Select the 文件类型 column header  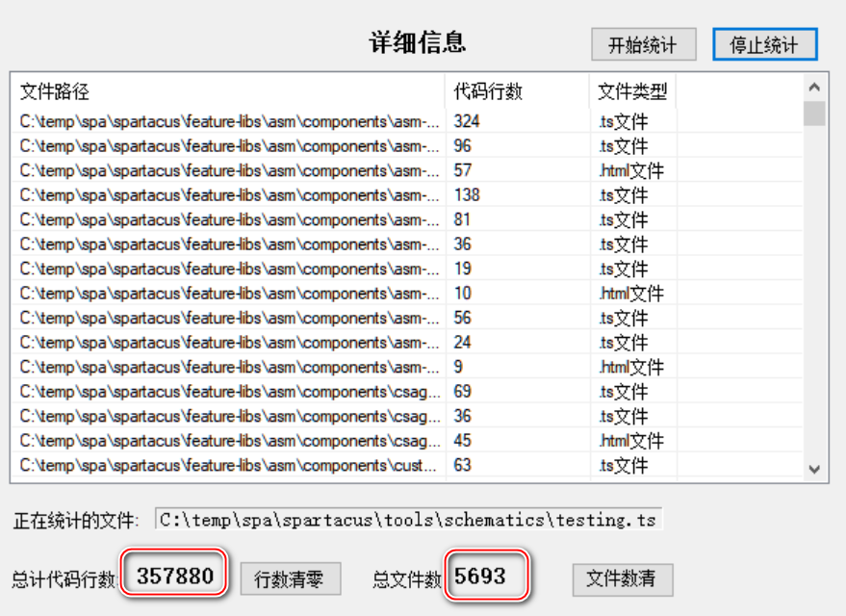coord(631,91)
